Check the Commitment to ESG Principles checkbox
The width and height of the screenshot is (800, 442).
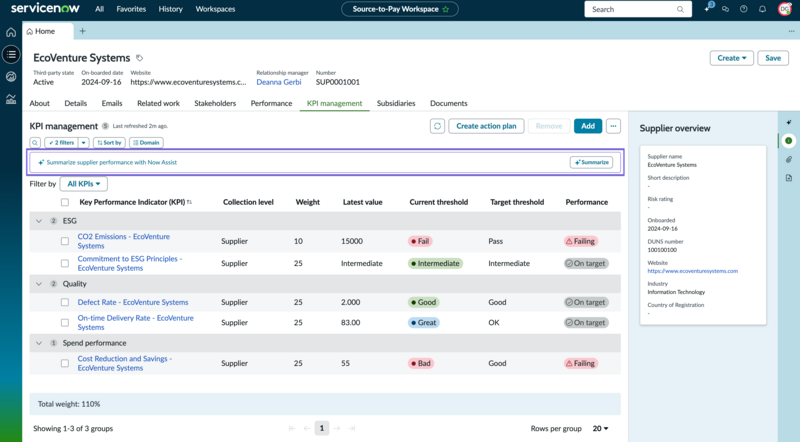click(x=65, y=263)
